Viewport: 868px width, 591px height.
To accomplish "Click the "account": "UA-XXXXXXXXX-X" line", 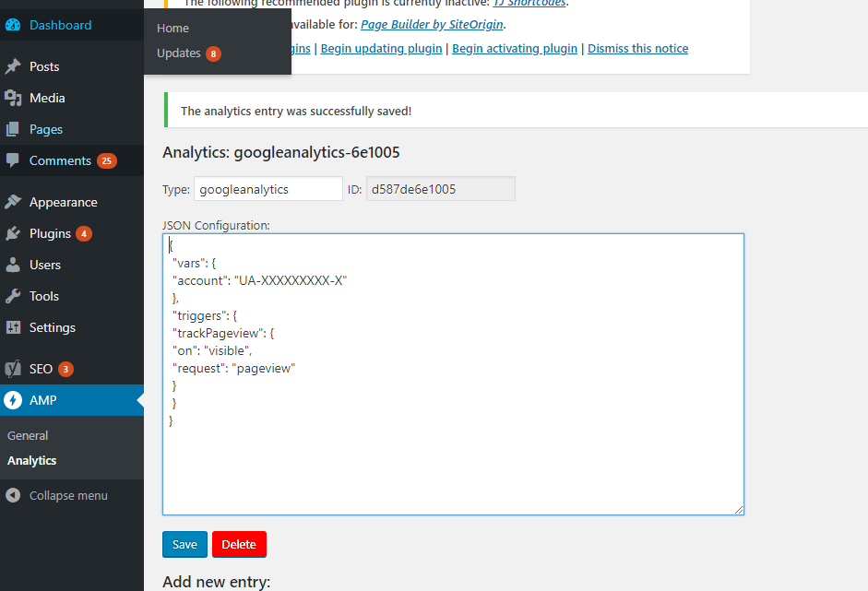I will pos(259,280).
